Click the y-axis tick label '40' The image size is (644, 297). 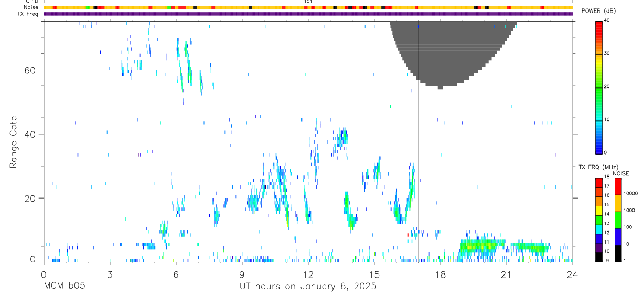pyautogui.click(x=30, y=134)
